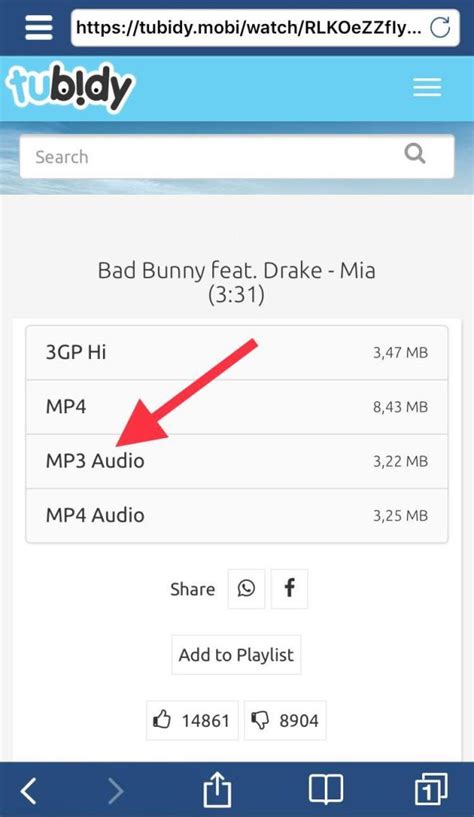Open the tabs switcher icon
Viewport: 474px width, 817px height.
click(x=431, y=790)
